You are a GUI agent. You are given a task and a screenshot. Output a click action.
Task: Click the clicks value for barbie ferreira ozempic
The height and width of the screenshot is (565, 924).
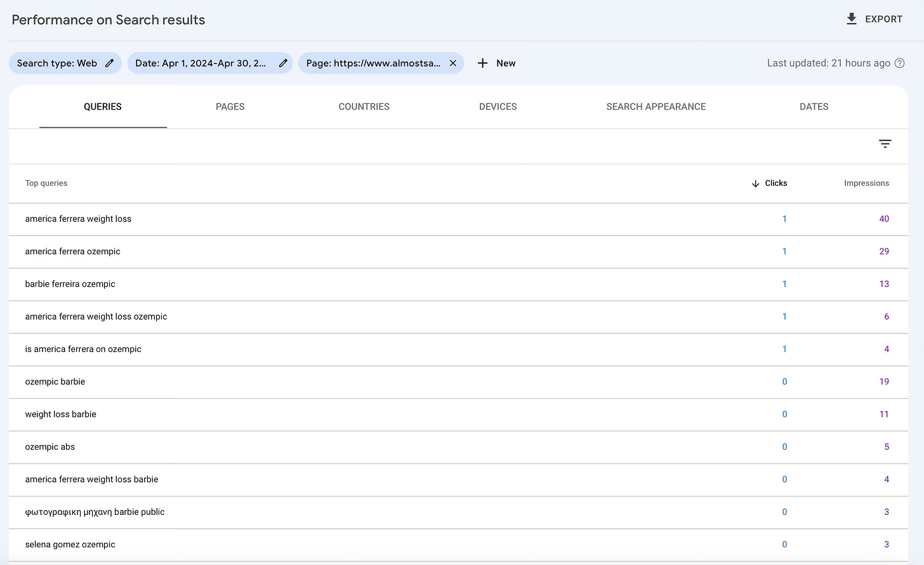[x=784, y=284]
